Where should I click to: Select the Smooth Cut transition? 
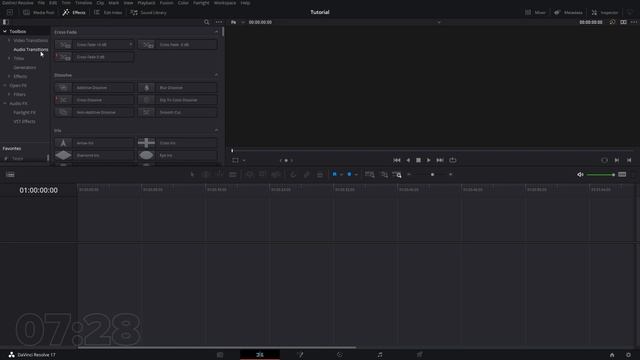click(178, 112)
